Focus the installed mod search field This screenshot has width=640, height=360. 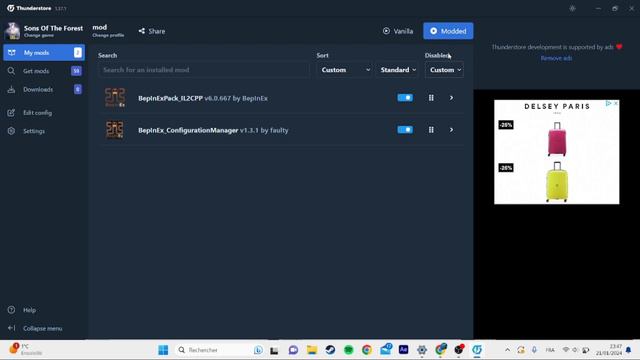pyautogui.click(x=204, y=70)
